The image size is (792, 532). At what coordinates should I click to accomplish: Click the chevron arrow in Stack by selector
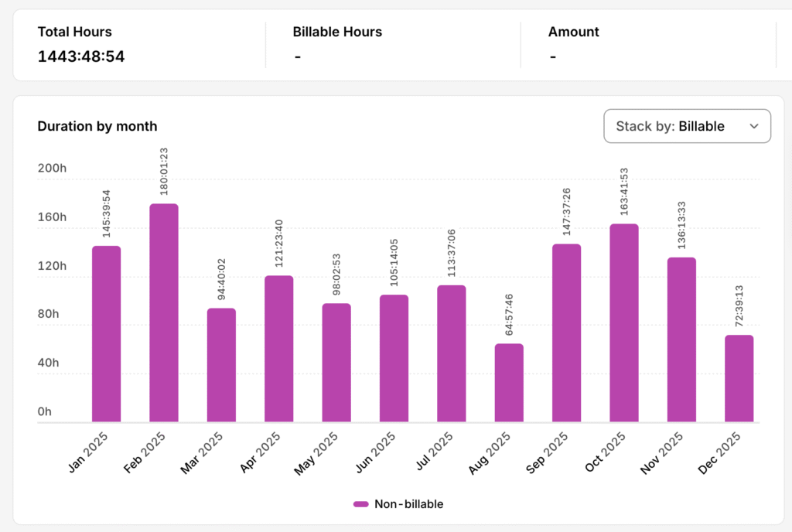(754, 127)
